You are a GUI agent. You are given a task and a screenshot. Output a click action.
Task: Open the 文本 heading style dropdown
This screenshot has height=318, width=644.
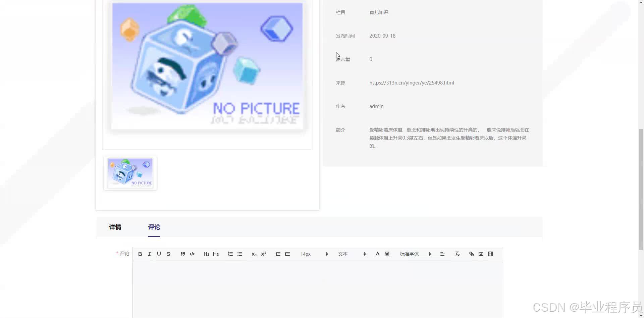click(352, 254)
